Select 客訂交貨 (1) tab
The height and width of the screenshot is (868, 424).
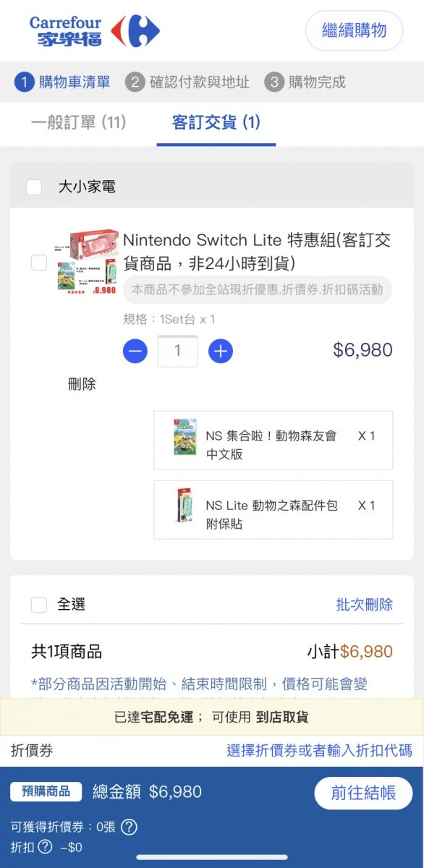pyautogui.click(x=216, y=122)
